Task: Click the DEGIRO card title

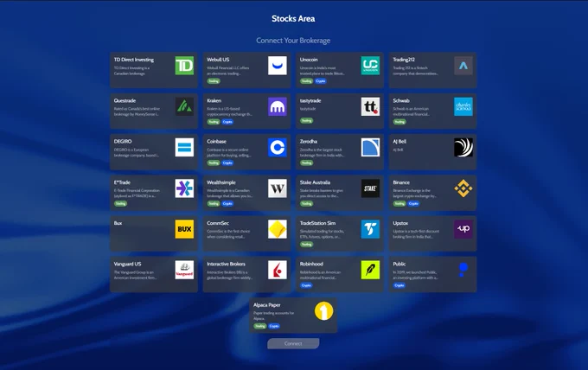Action: point(123,141)
